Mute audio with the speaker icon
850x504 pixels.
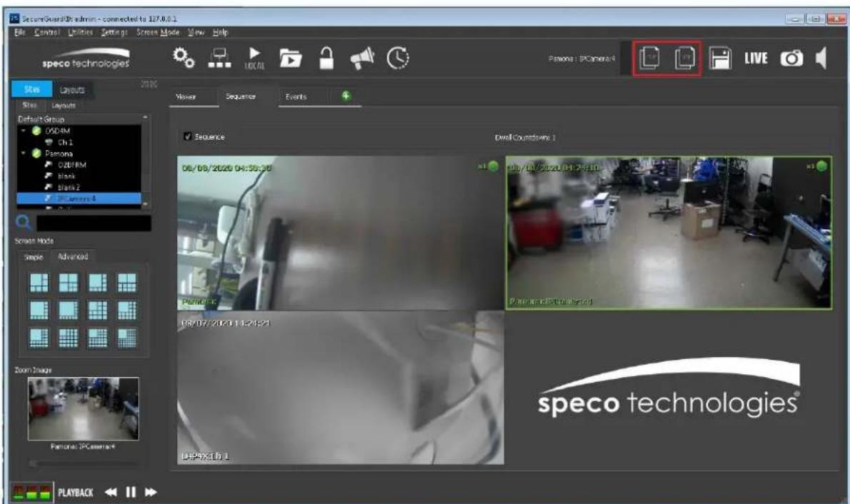[821, 58]
